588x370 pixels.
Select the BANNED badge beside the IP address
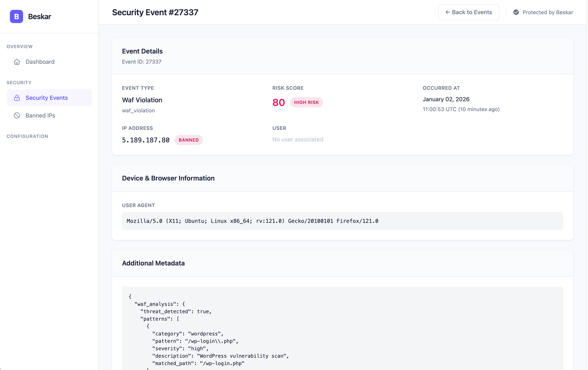189,140
